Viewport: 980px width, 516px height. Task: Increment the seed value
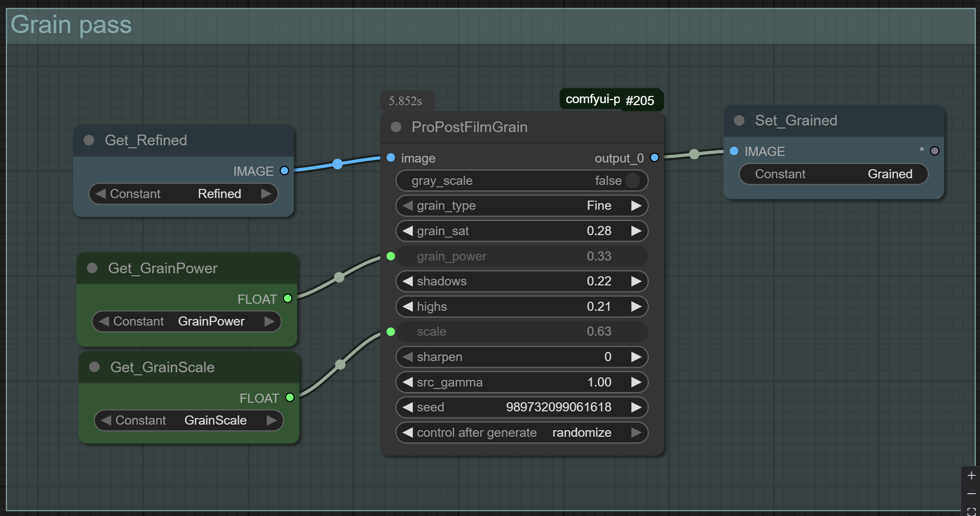coord(636,407)
